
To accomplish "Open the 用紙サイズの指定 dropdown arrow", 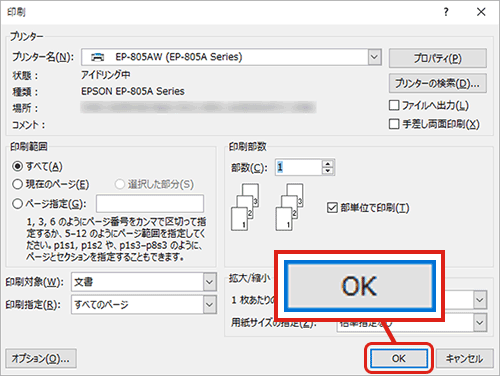I will coord(480,323).
